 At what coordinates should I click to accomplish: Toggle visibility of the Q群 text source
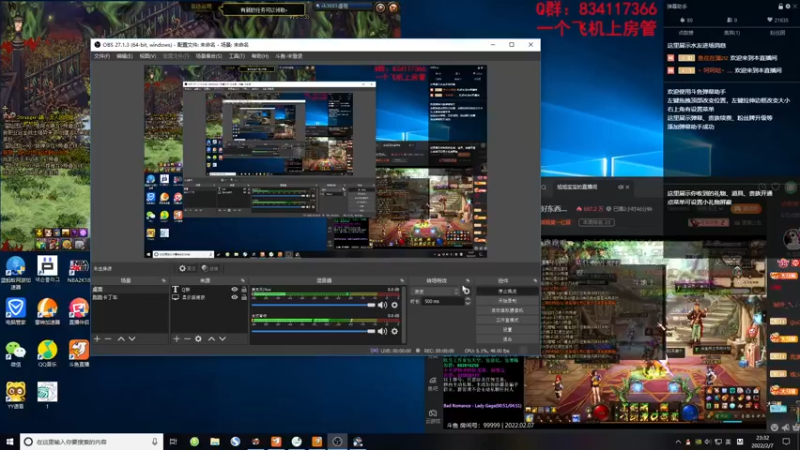(x=235, y=289)
